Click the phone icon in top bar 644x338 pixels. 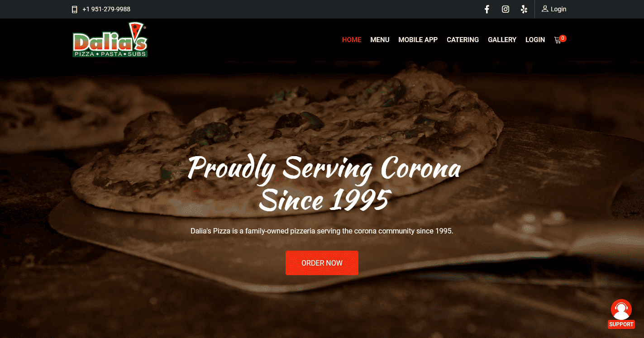[75, 9]
